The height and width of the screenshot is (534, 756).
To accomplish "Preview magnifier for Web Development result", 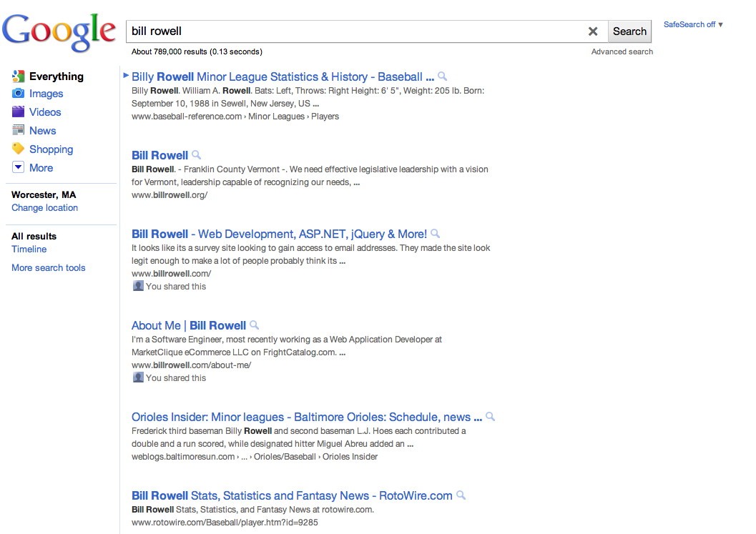I will click(x=436, y=233).
